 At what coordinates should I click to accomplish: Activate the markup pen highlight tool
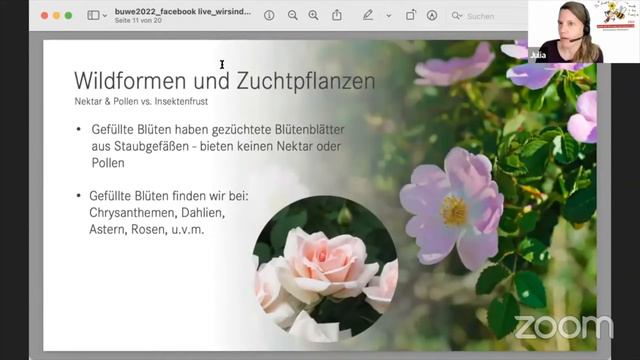(x=368, y=16)
